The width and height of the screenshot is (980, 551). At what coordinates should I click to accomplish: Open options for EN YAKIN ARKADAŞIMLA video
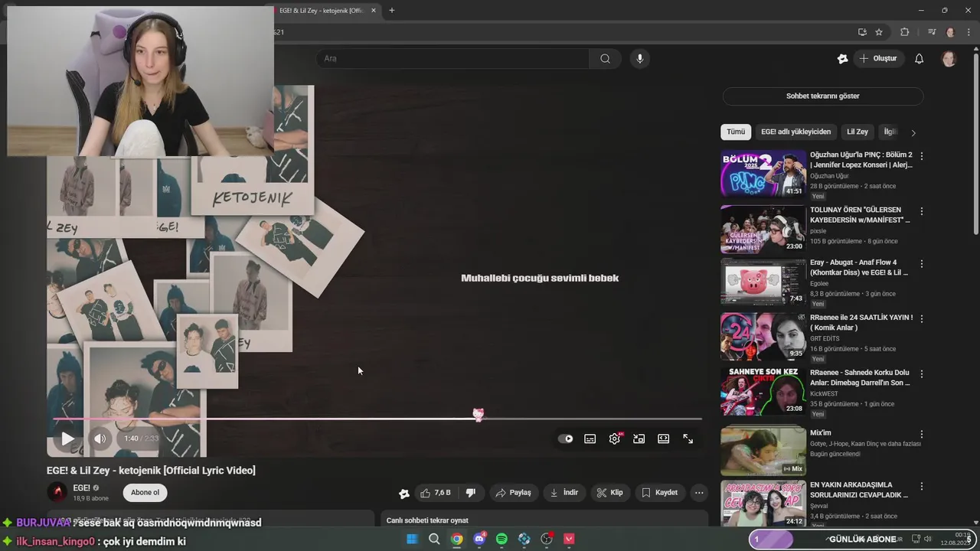tap(922, 486)
